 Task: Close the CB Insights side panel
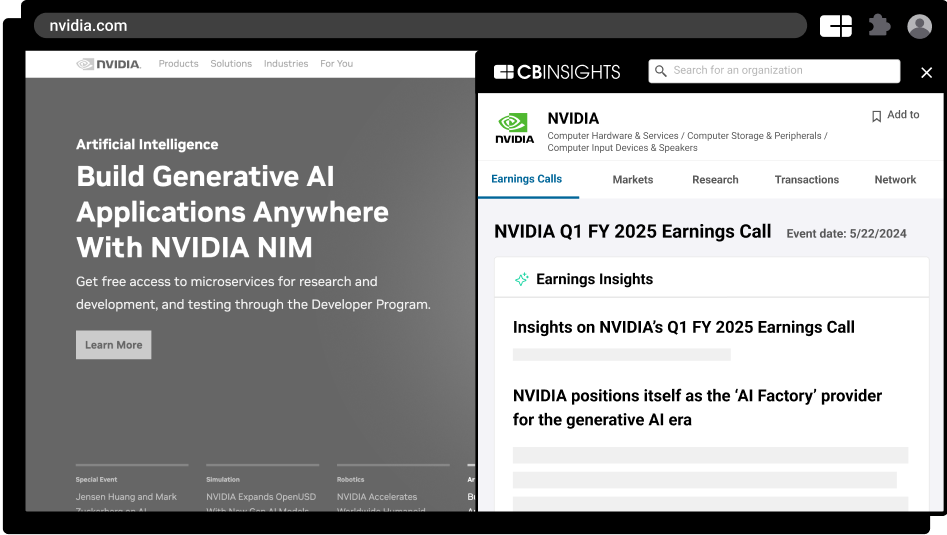pos(926,72)
